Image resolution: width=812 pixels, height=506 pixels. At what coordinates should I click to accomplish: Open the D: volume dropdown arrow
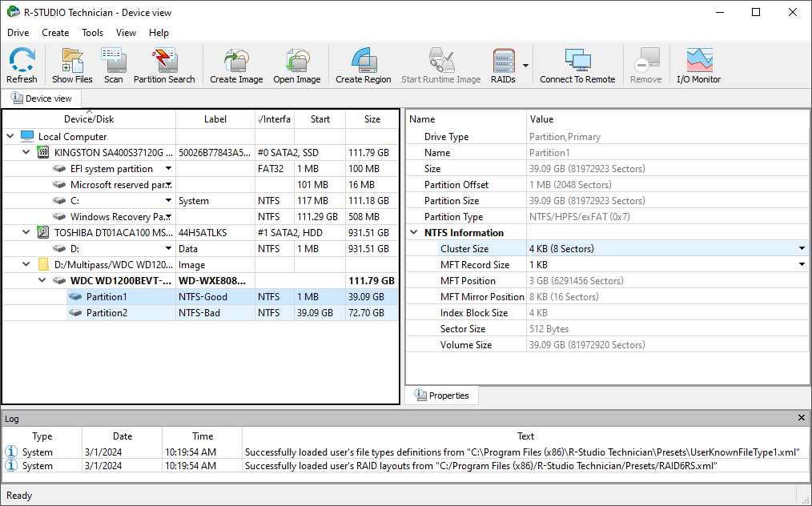[168, 249]
